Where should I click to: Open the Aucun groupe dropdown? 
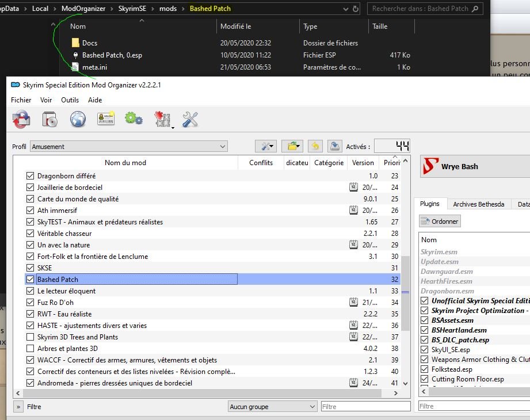point(272,407)
